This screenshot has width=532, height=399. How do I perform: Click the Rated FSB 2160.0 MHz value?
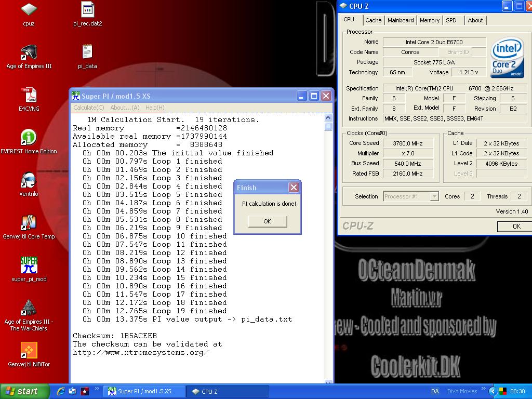[x=408, y=174]
